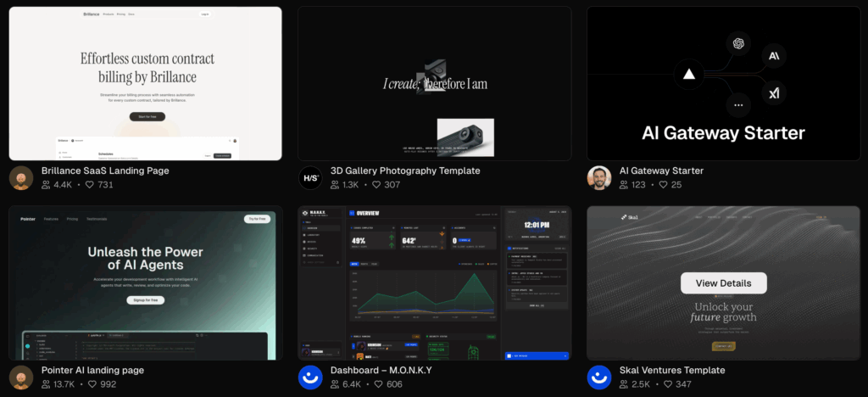Click heart icon for Skal Ventures Template
Image resolution: width=868 pixels, height=397 pixels.
(667, 384)
